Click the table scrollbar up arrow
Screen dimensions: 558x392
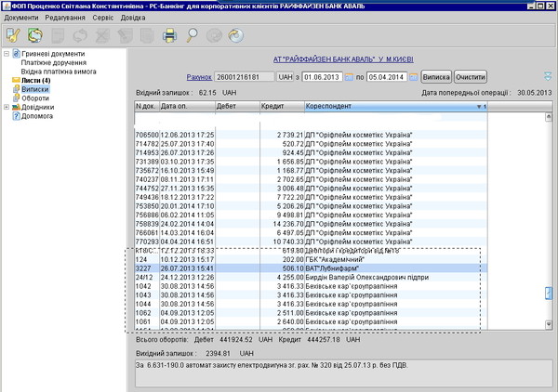549,117
